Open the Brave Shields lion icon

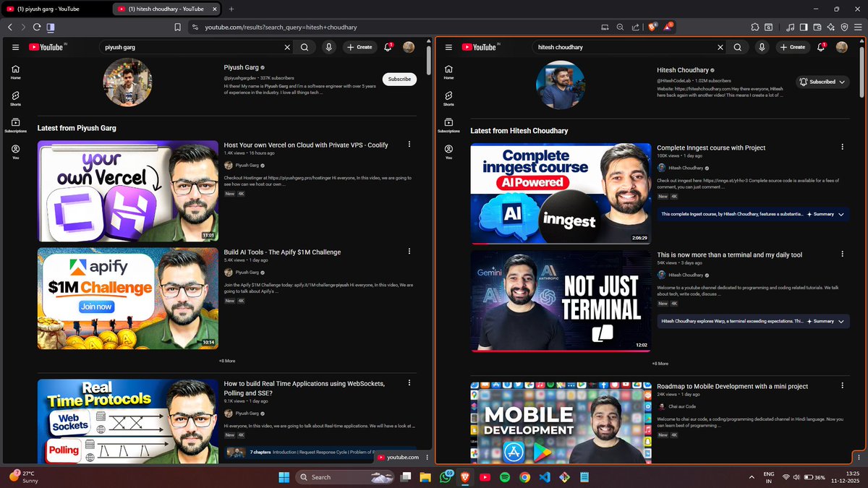click(x=652, y=27)
